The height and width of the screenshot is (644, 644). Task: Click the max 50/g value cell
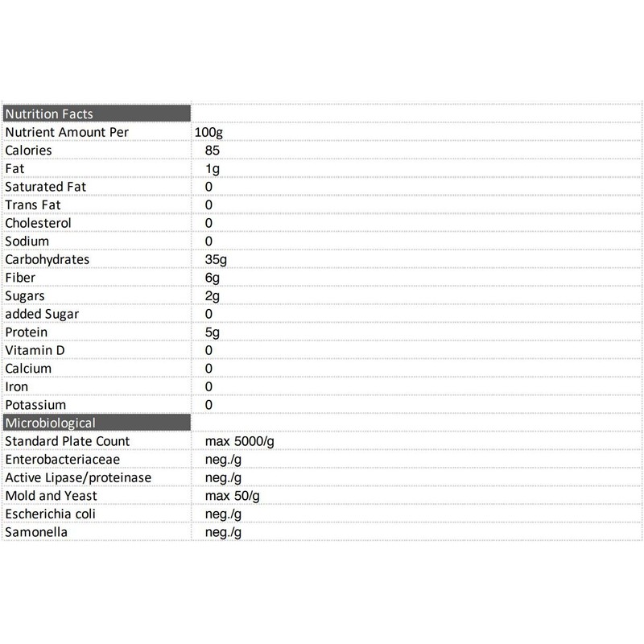233,496
